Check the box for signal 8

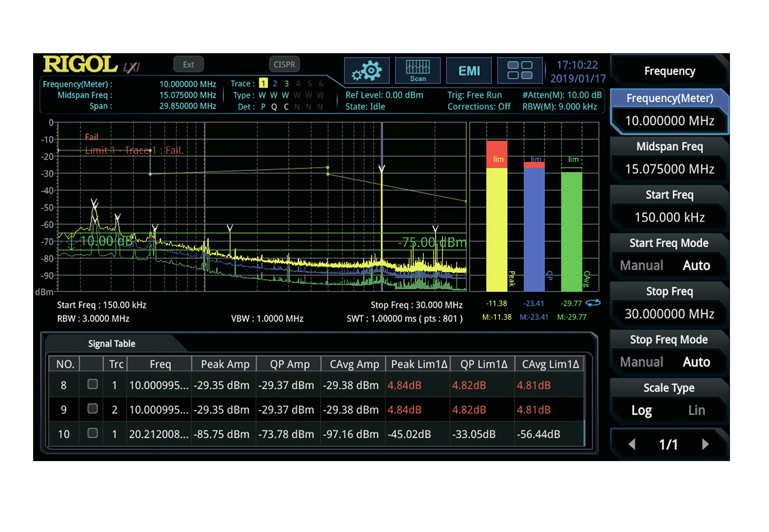tap(92, 384)
